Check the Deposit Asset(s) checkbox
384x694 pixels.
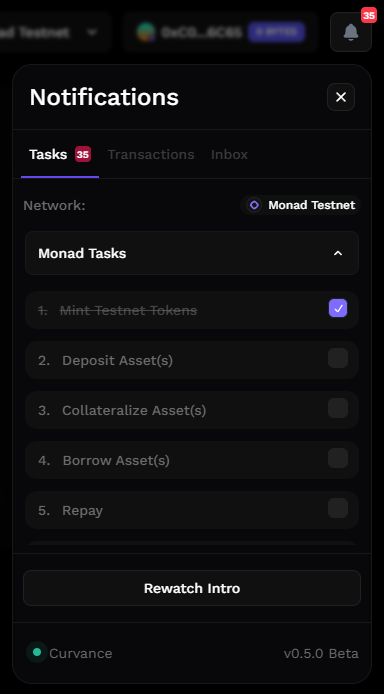click(x=338, y=359)
